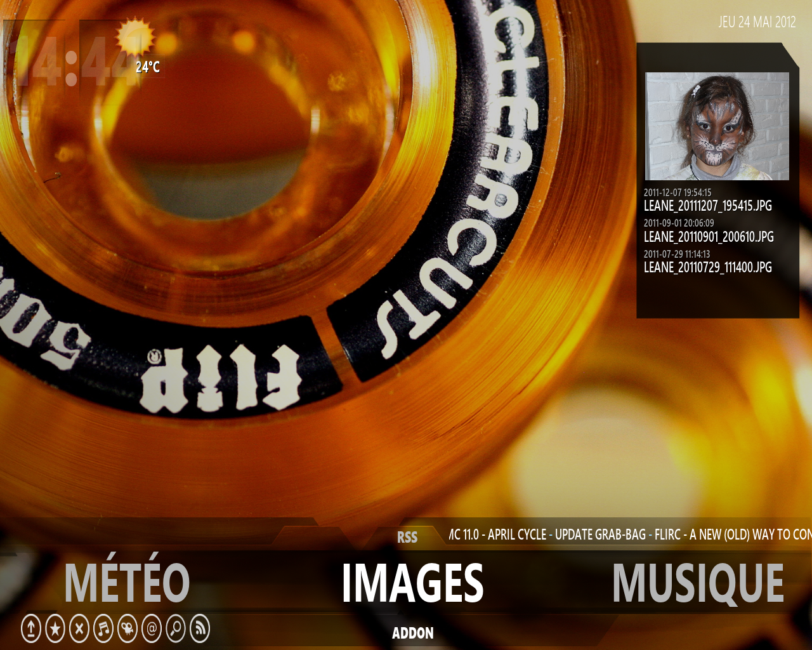Click the timestamp 2011-07-29 11:14:13

(677, 254)
